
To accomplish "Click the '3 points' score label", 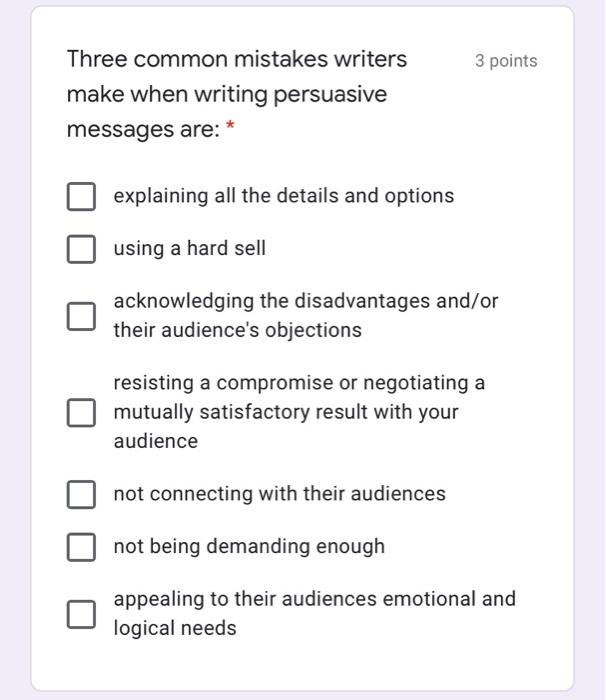I will (x=506, y=61).
